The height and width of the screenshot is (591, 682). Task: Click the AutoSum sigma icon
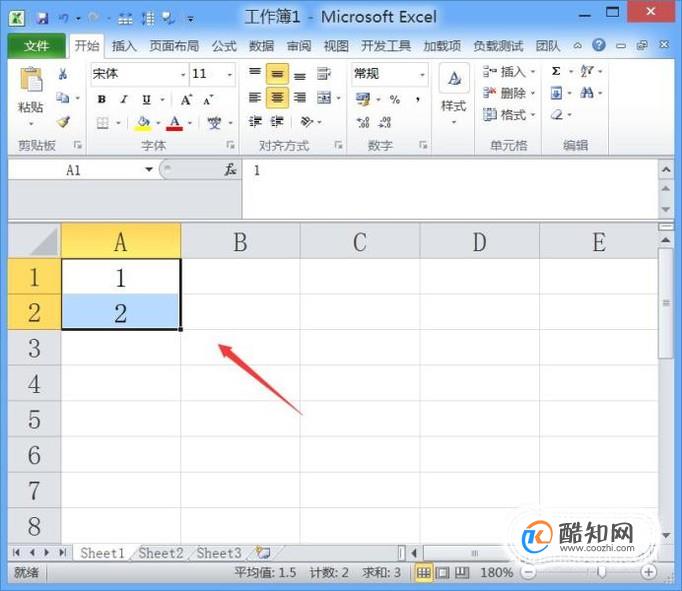[556, 71]
